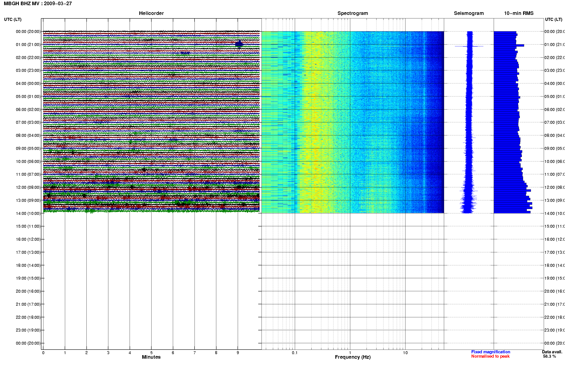The width and height of the screenshot is (588, 368).
Task: Click the horizontal spike in the Seismogram trace
Action: click(469, 46)
